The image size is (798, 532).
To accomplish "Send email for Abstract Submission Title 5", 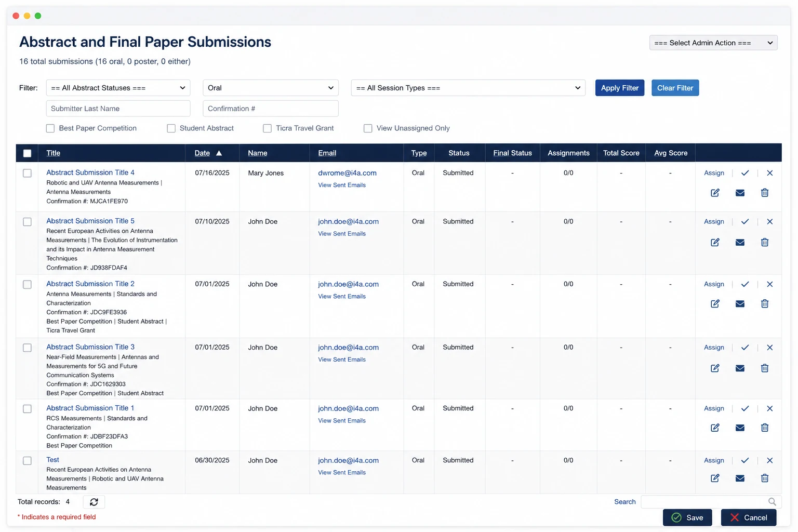I will pyautogui.click(x=740, y=242).
